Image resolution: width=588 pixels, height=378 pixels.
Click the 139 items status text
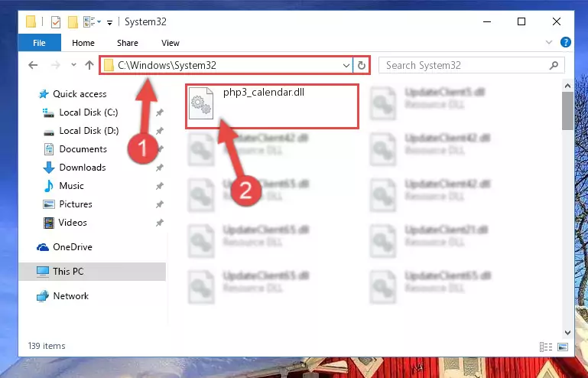pyautogui.click(x=47, y=346)
